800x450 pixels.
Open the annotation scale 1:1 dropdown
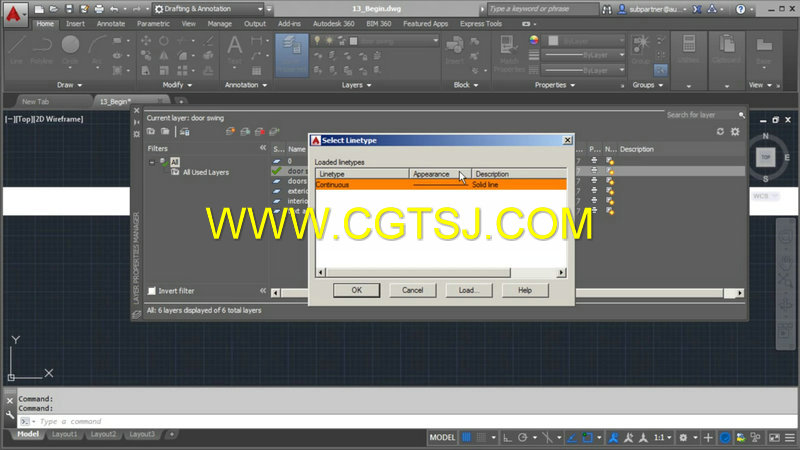(x=662, y=438)
